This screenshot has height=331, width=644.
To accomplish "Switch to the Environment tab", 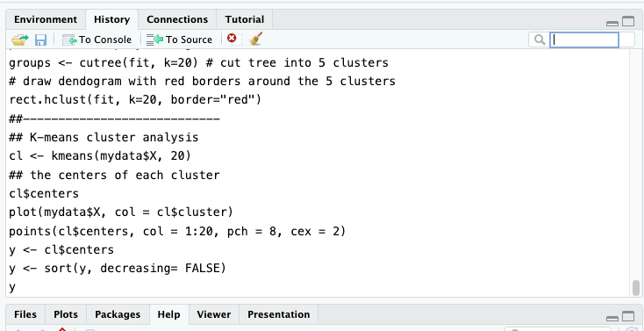I will pyautogui.click(x=46, y=19).
